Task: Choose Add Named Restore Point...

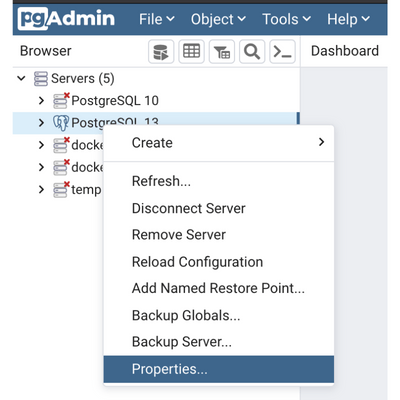Action: (x=219, y=288)
